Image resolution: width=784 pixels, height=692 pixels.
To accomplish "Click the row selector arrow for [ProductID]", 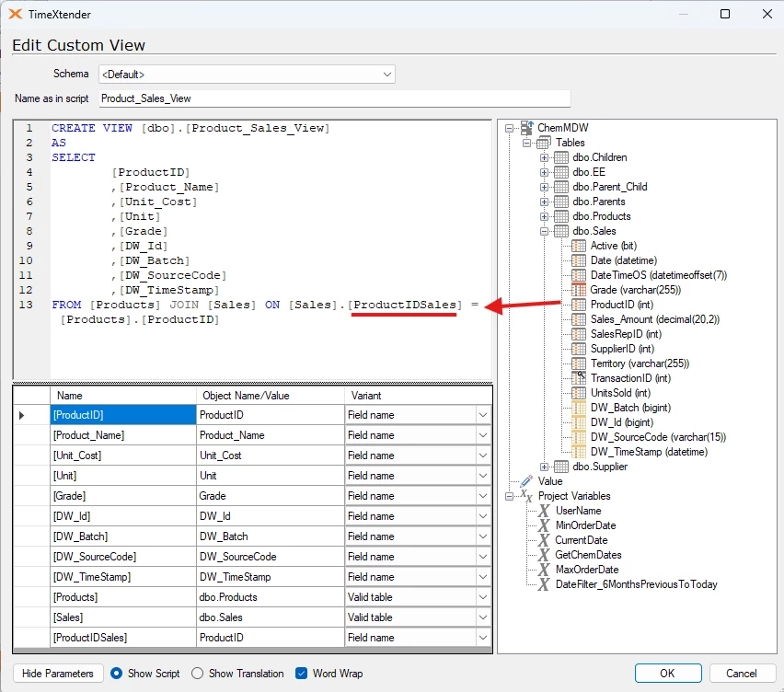I will point(21,415).
